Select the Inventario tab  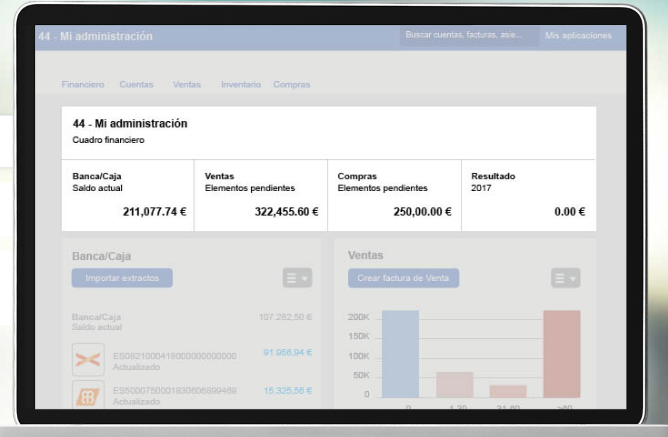(x=241, y=84)
